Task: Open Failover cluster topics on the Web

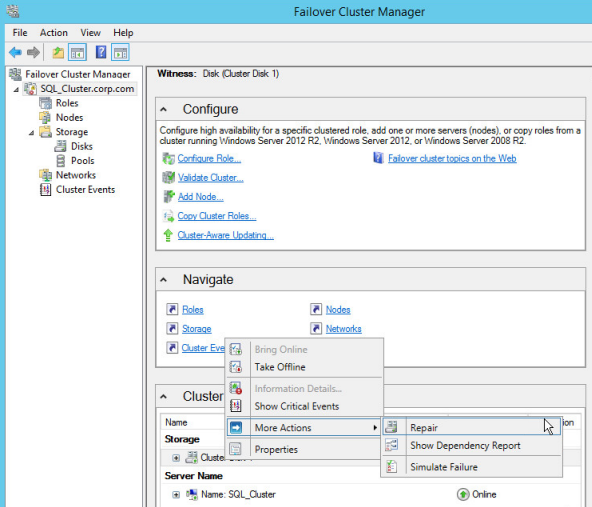Action: 452,158
